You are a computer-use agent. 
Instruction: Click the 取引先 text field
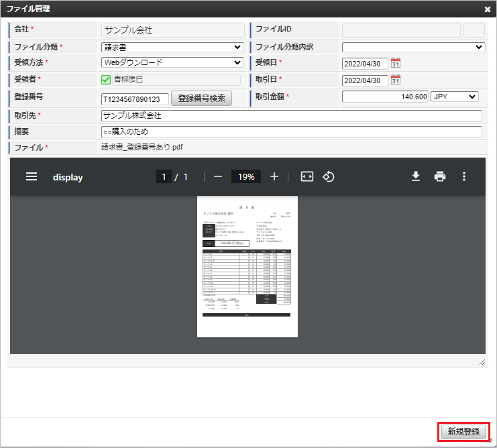coord(291,115)
